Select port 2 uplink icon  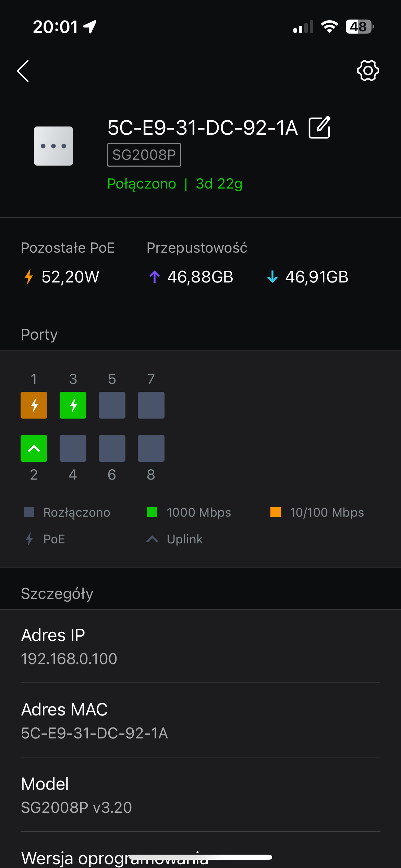coord(34,448)
